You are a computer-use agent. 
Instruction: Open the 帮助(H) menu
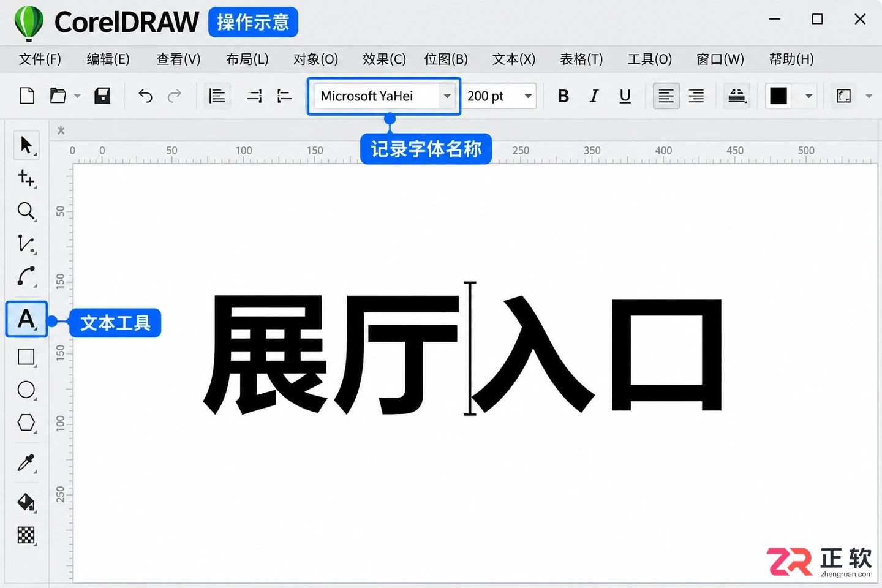tap(791, 59)
